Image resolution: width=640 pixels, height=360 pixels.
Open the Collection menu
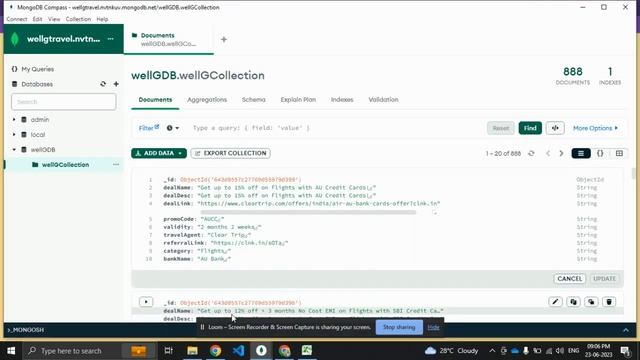coord(78,19)
